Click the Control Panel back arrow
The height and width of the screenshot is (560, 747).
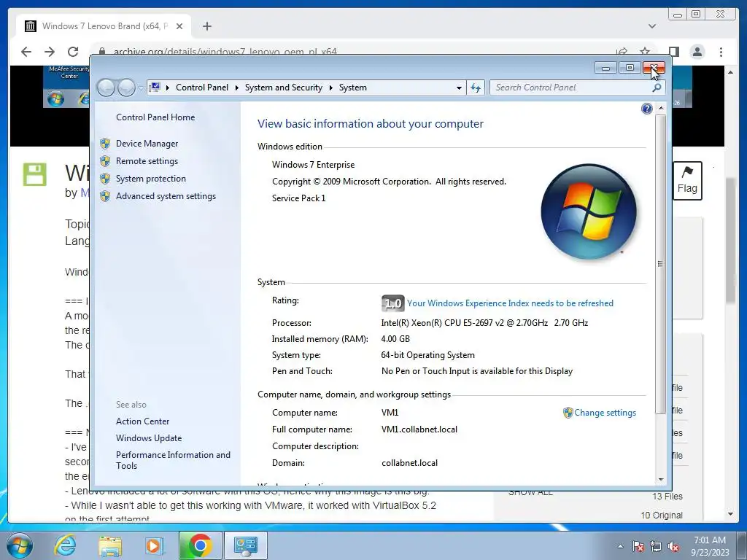click(x=106, y=87)
